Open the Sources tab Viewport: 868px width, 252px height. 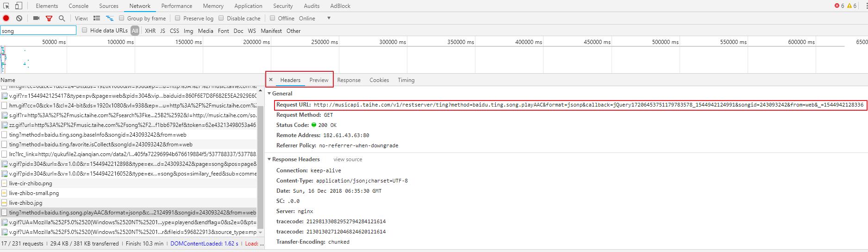pyautogui.click(x=109, y=6)
